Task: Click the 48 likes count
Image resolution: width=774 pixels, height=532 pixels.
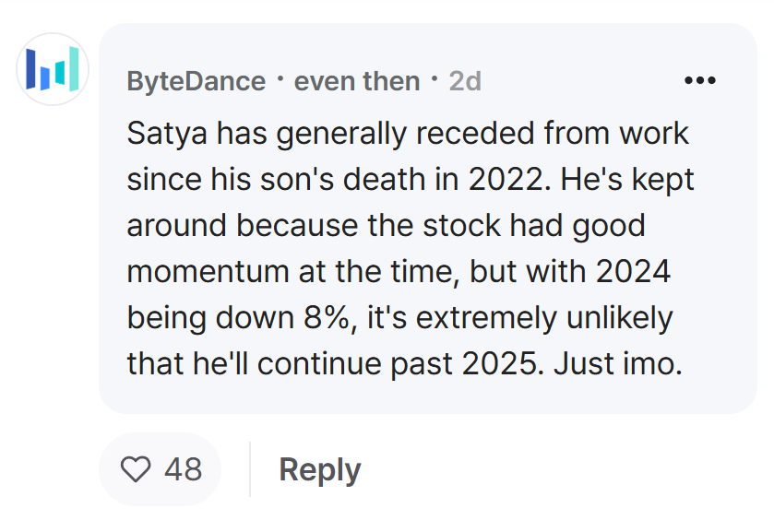Action: coord(184,468)
